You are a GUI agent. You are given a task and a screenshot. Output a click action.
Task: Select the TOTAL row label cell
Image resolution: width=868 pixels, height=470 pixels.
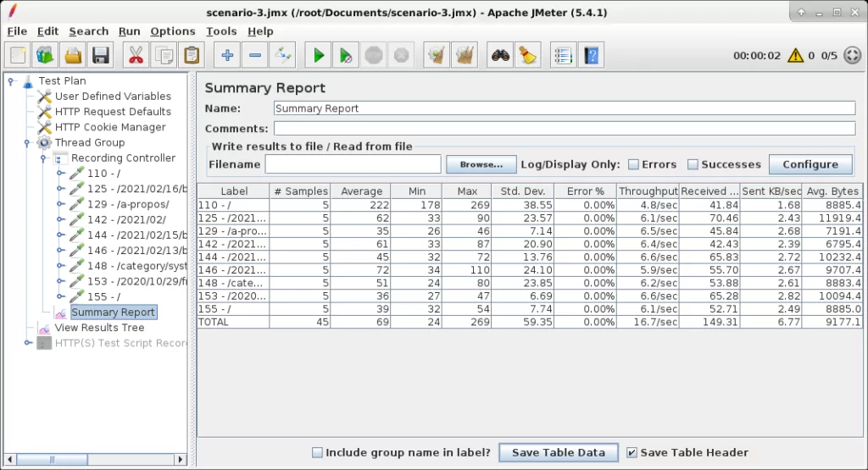233,323
